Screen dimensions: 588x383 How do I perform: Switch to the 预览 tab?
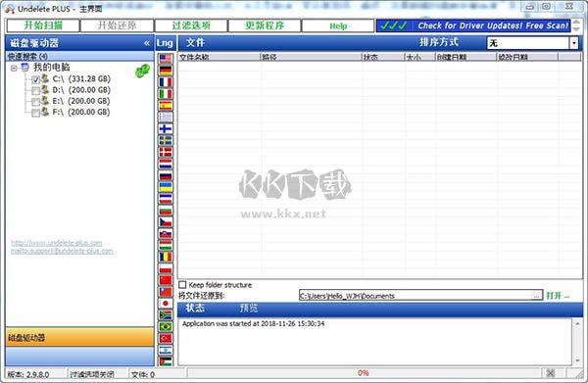[x=249, y=308]
